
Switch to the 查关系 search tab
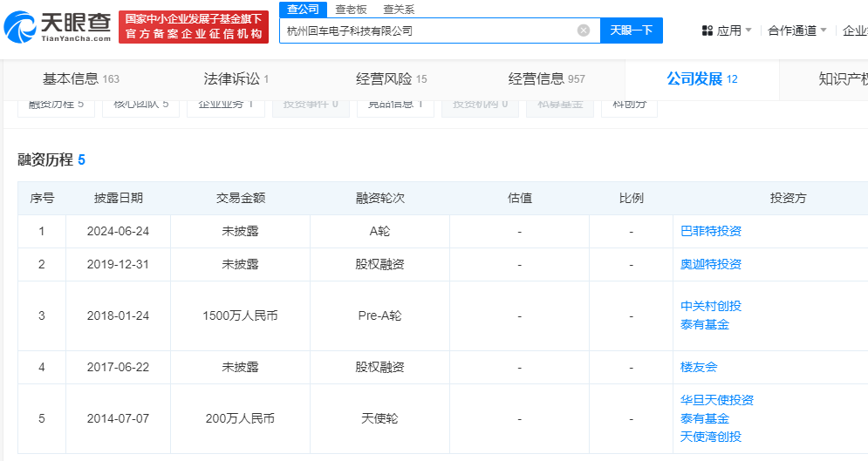(x=399, y=9)
